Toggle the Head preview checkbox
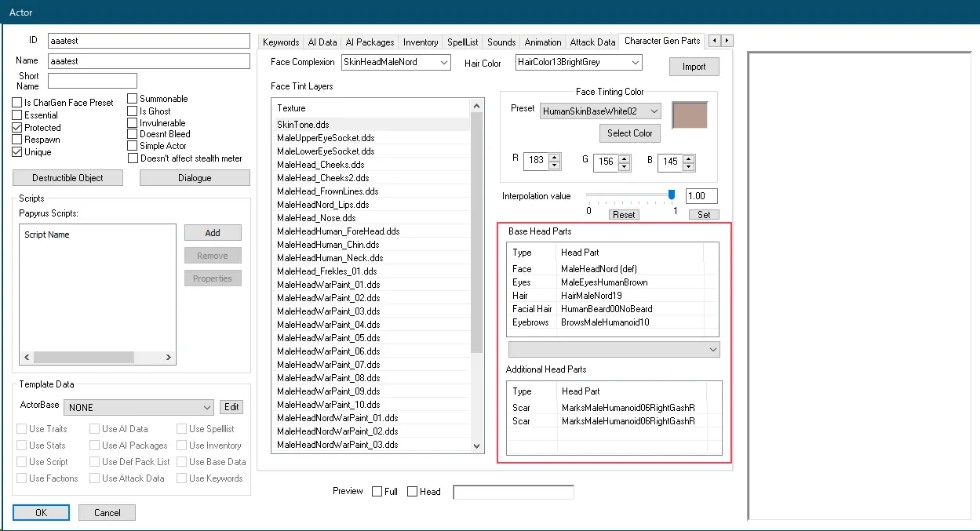 413,492
